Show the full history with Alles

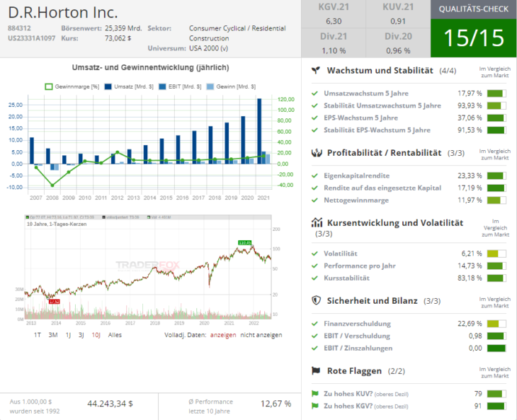coord(115,335)
